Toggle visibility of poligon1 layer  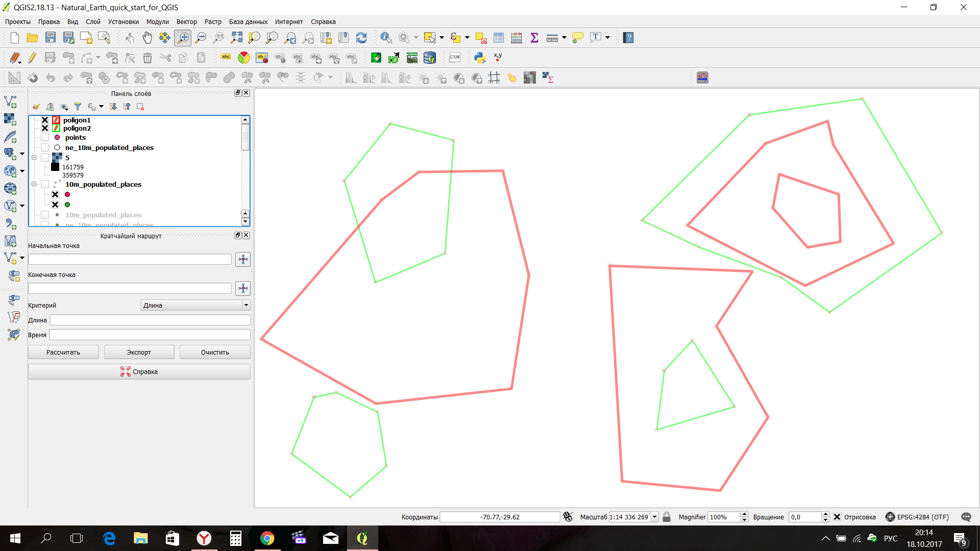[45, 120]
